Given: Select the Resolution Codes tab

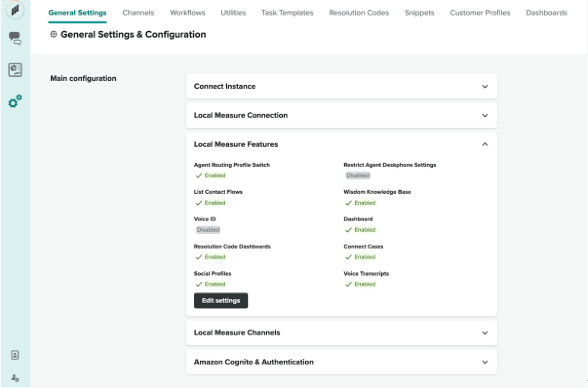Looking at the screenshot, I should point(359,13).
